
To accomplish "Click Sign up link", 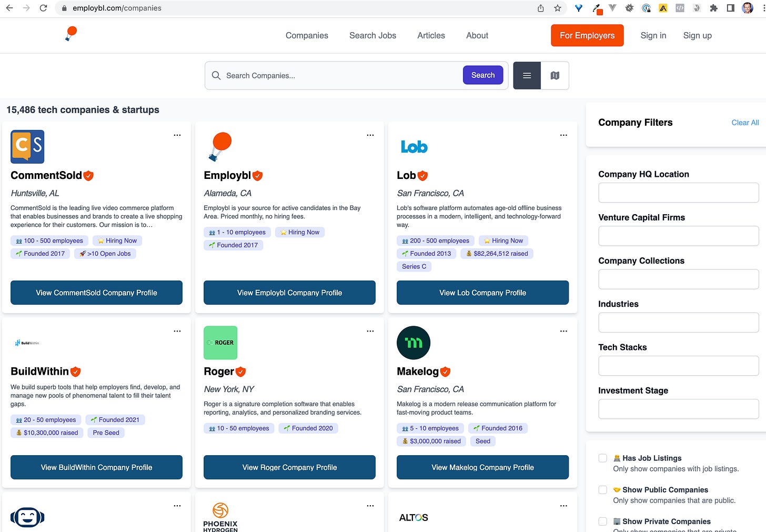I will [x=697, y=35].
